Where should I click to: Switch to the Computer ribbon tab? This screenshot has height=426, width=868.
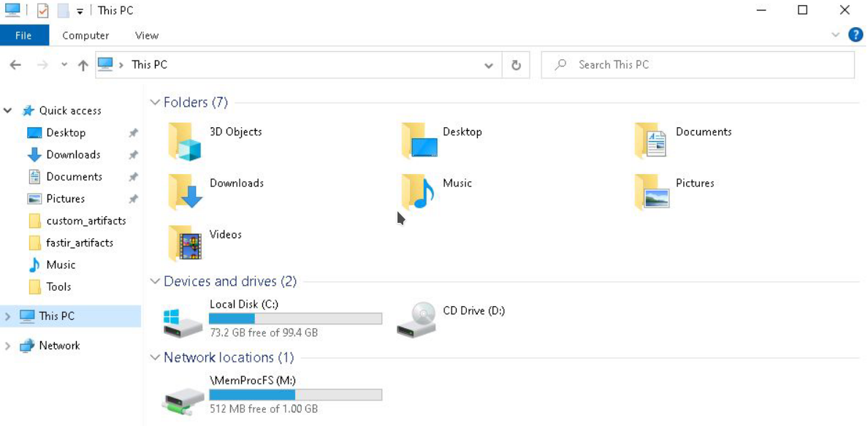tap(85, 35)
